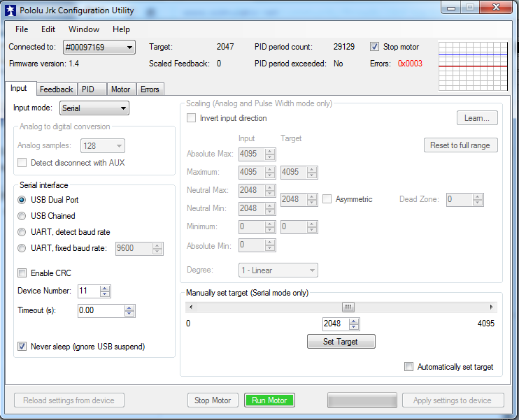The image size is (519, 420).
Task: Open the Edit menu
Action: pos(48,29)
